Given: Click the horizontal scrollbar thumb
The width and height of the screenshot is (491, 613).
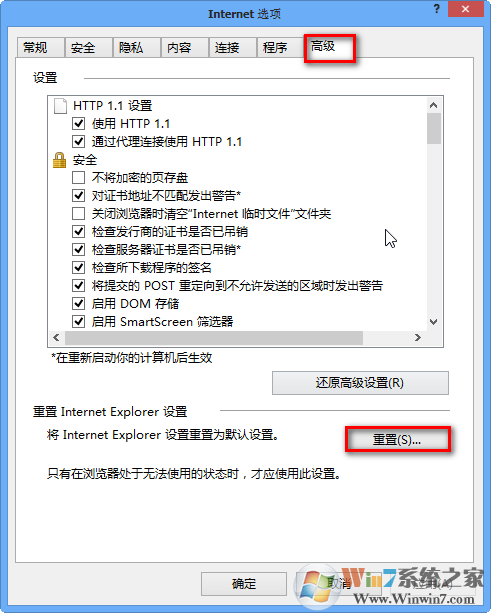Looking at the screenshot, I should [x=214, y=337].
